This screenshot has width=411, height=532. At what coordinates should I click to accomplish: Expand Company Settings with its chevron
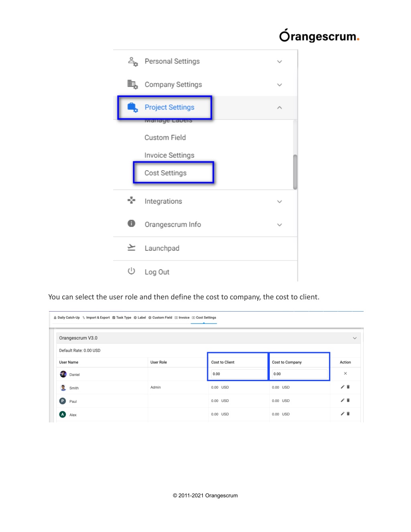click(280, 85)
